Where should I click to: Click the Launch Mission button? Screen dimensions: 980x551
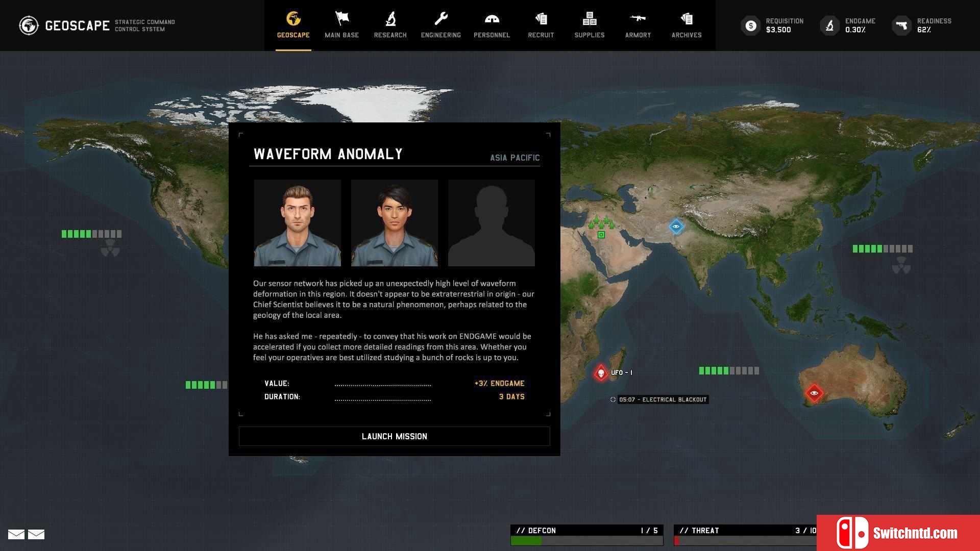pyautogui.click(x=394, y=436)
